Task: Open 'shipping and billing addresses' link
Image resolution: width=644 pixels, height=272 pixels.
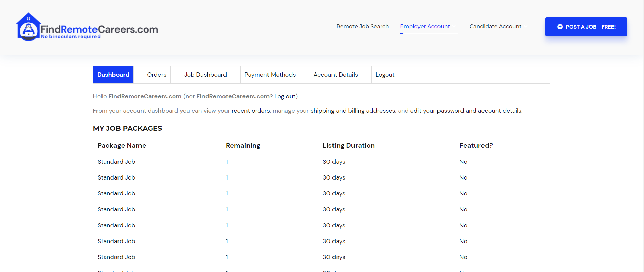Action: 352,111
